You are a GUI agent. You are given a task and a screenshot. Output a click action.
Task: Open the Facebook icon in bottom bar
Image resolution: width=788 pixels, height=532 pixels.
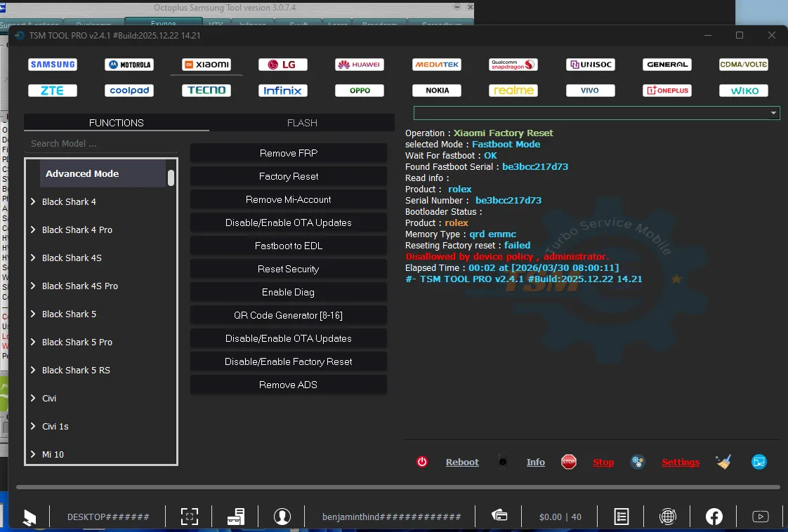point(714,517)
